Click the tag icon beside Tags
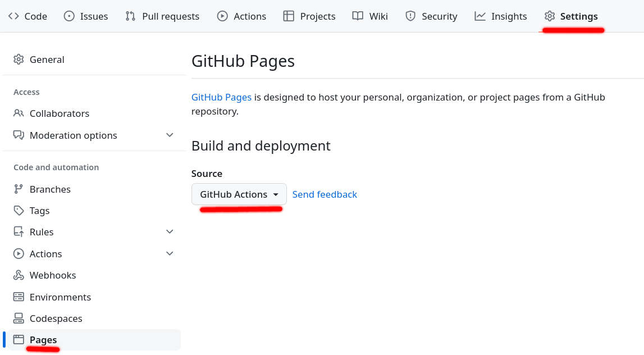 19,211
